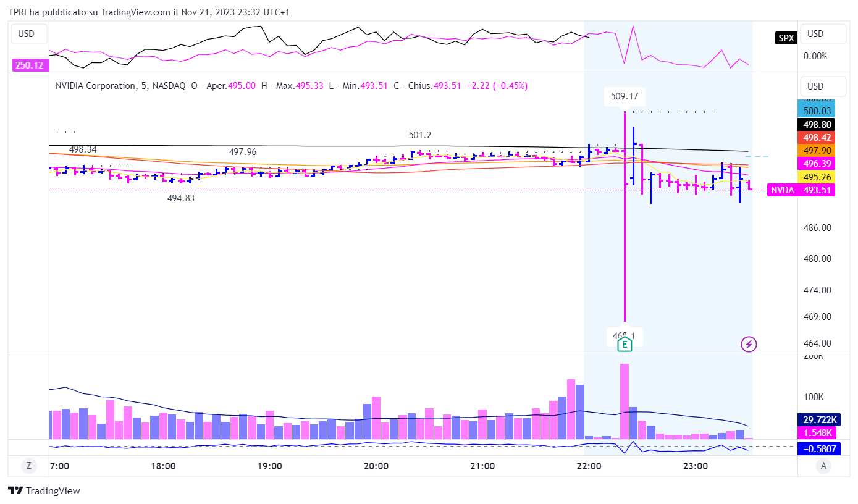The image size is (858, 504).
Task: Click the magenta NVDA price label
Action: coord(801,190)
